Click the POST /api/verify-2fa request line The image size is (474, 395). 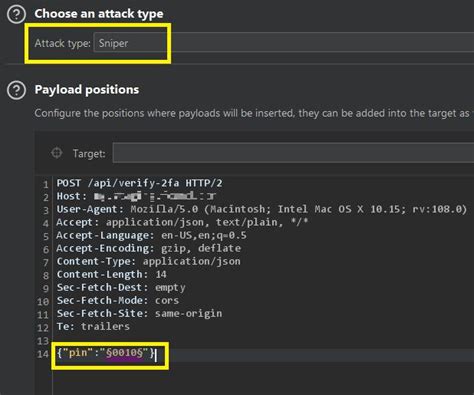click(139, 183)
